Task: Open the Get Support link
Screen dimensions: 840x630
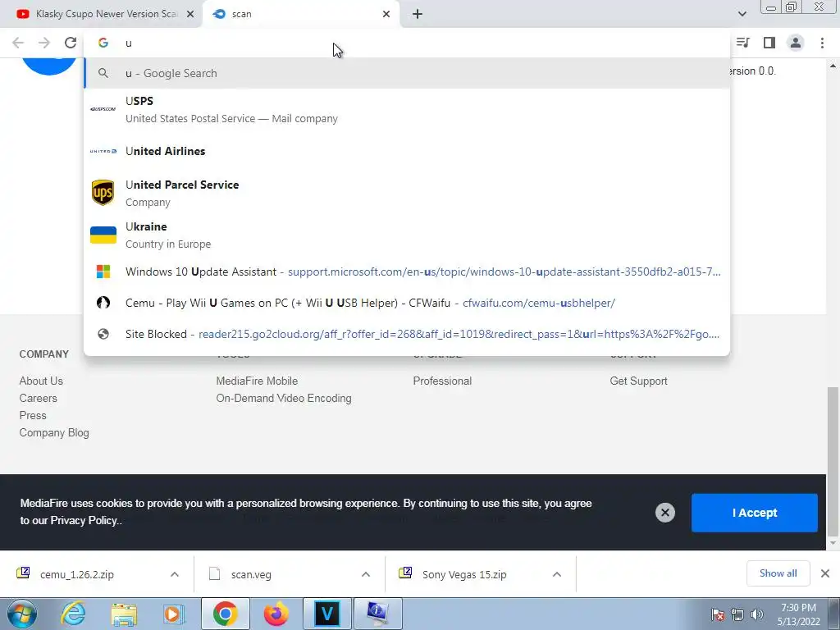Action: (638, 381)
